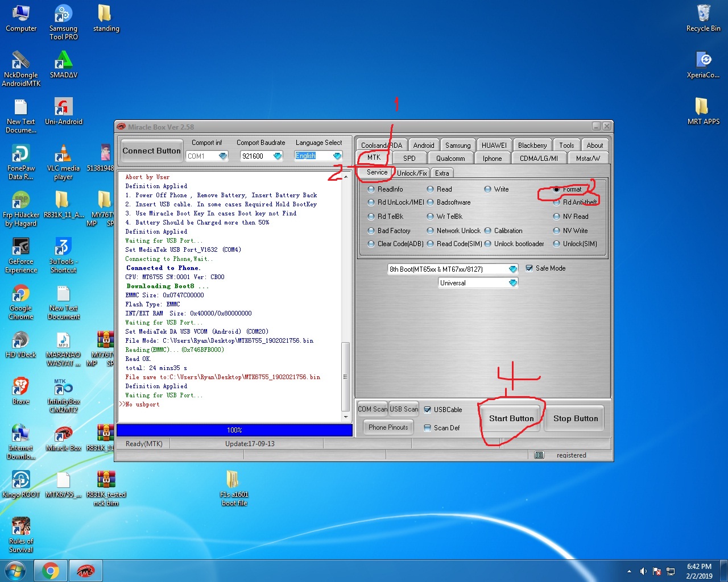The image size is (728, 582).
Task: Select the ReadInfo radio option
Action: pos(385,189)
